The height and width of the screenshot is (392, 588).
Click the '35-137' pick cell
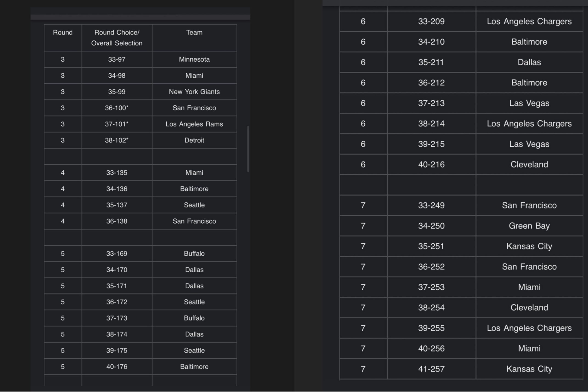(117, 205)
